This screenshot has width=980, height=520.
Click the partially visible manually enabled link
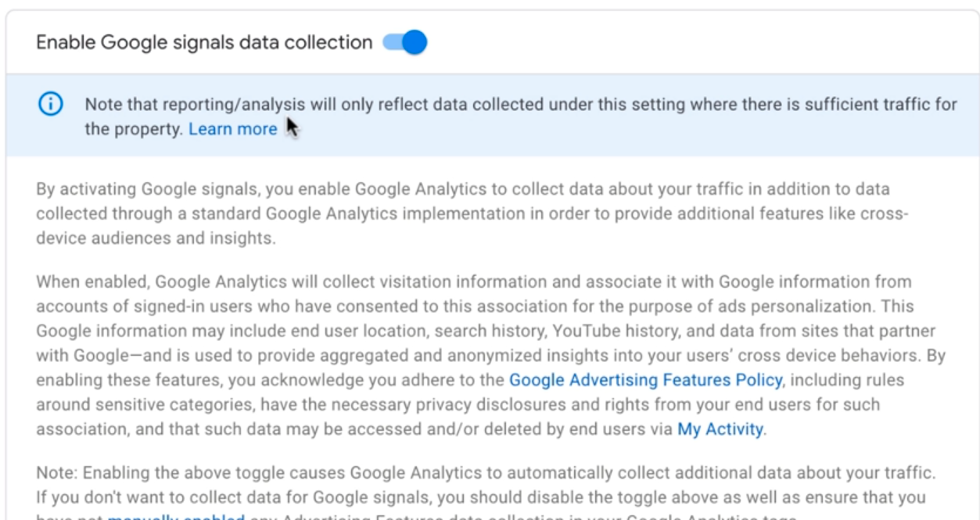pyautogui.click(x=176, y=516)
